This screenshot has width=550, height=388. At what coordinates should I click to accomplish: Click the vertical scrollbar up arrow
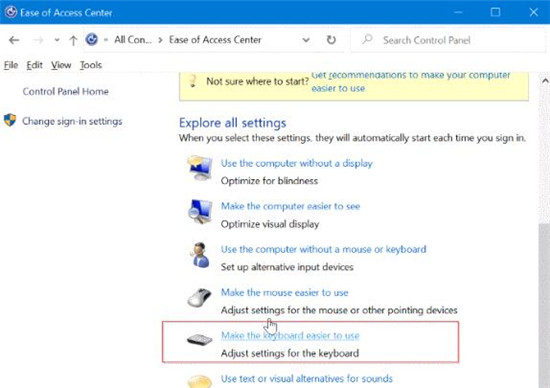point(545,81)
